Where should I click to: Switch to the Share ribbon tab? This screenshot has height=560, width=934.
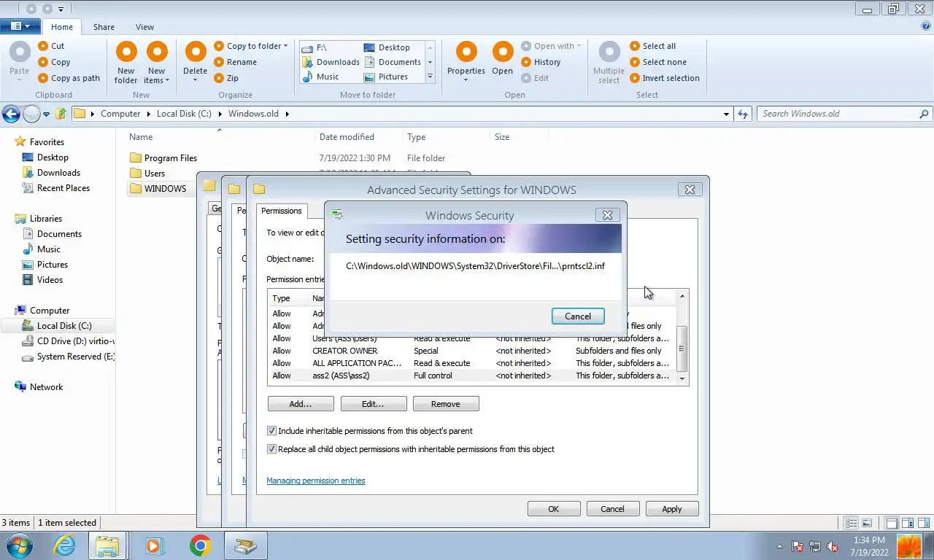104,27
